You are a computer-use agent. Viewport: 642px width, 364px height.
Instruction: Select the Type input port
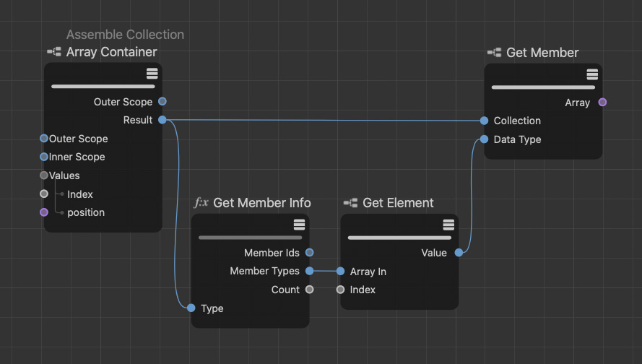(x=191, y=308)
